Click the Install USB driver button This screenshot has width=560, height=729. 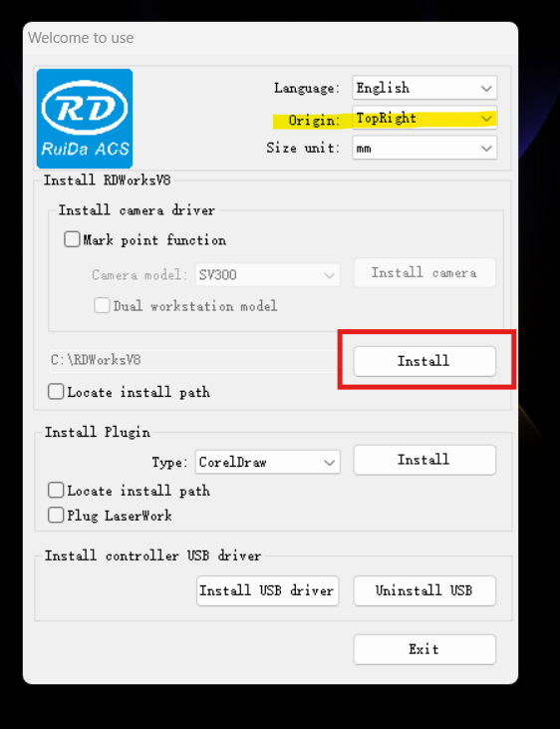(267, 590)
